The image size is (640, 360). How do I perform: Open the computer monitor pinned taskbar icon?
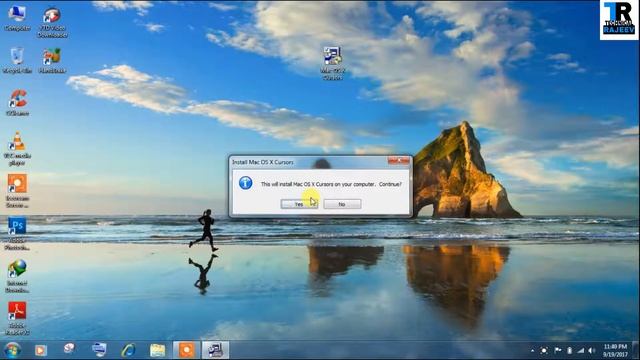[x=99, y=350]
